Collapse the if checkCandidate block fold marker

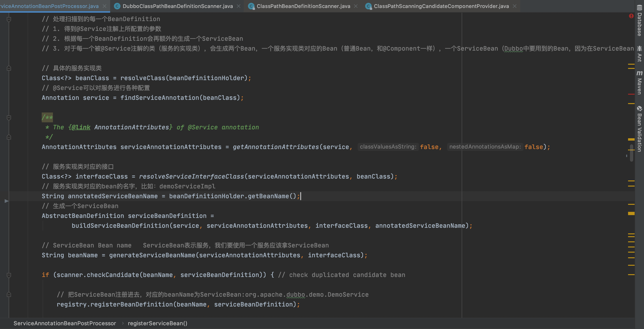click(9, 275)
